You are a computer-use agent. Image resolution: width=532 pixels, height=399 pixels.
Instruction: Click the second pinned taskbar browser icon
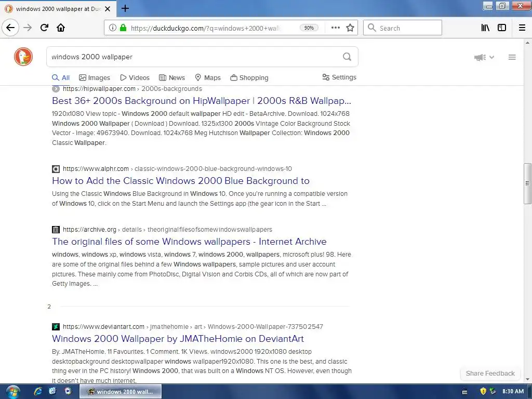[x=52, y=391]
